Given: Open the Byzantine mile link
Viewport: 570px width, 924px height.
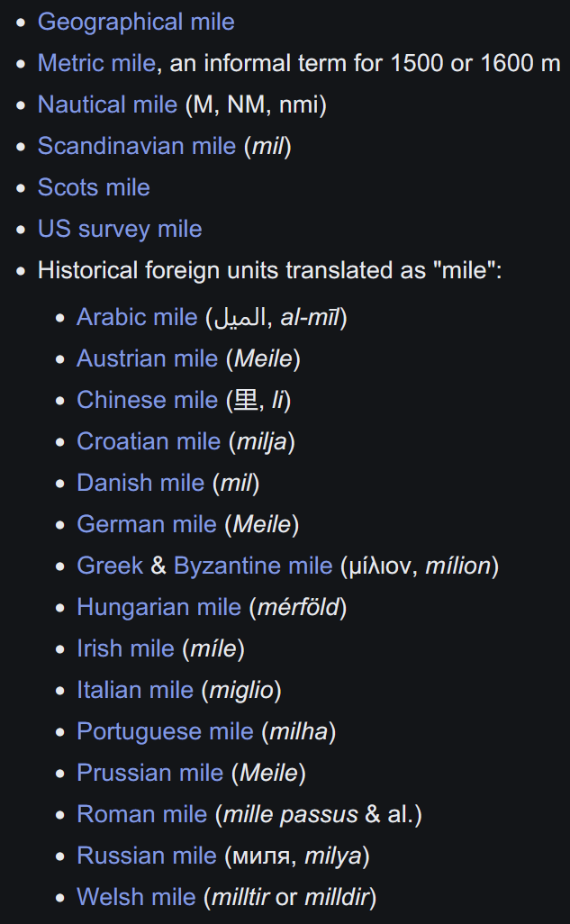Looking at the screenshot, I should (253, 566).
